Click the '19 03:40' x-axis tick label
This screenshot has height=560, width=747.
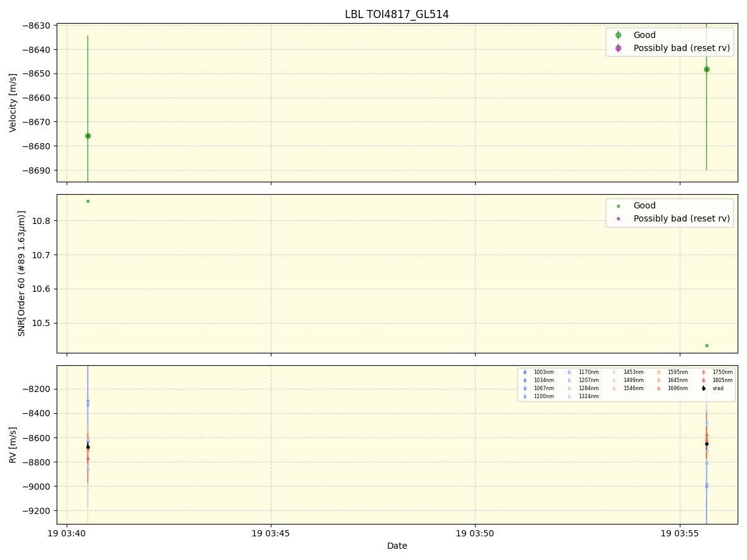[67, 533]
